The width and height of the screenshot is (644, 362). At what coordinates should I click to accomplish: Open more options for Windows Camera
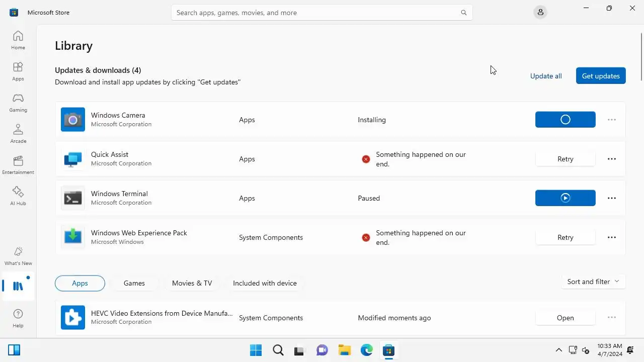pyautogui.click(x=612, y=120)
